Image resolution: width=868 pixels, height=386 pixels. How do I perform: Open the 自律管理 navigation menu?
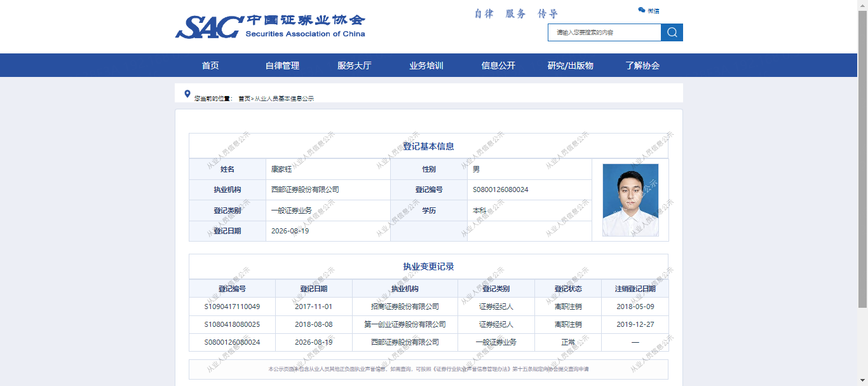pos(282,65)
